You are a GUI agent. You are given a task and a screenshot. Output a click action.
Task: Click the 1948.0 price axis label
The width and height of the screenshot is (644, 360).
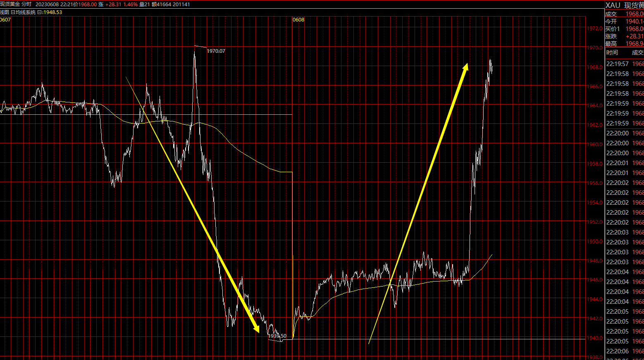(x=594, y=261)
